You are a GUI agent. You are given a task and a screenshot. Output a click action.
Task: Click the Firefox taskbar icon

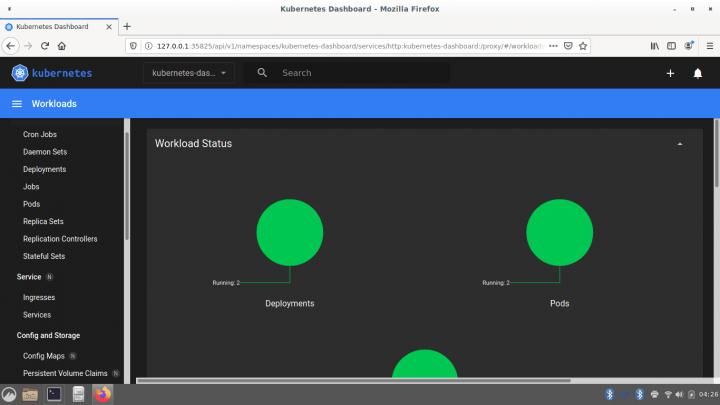(102, 394)
